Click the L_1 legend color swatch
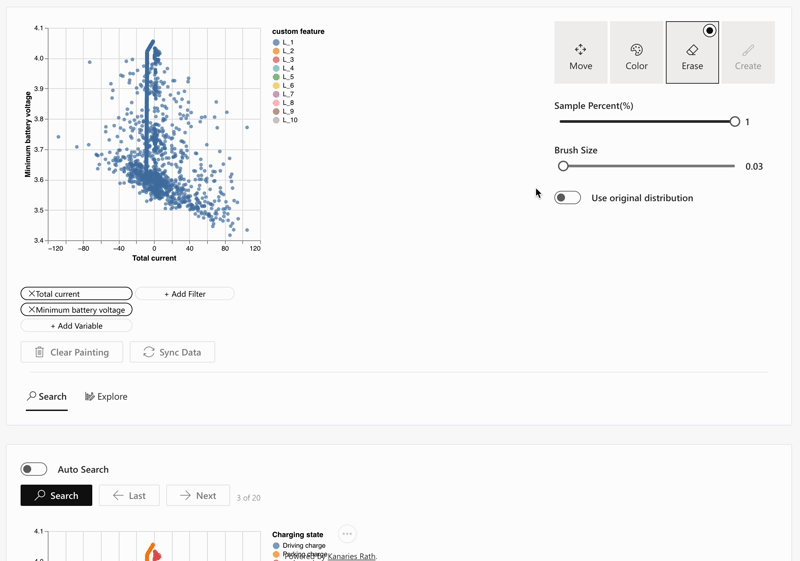Screen dimensions: 800x561 [x=277, y=43]
